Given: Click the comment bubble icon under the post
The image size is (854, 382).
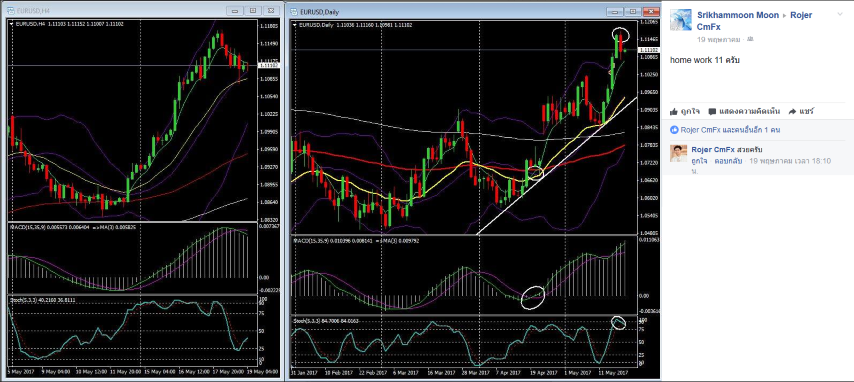Looking at the screenshot, I should 712,112.
